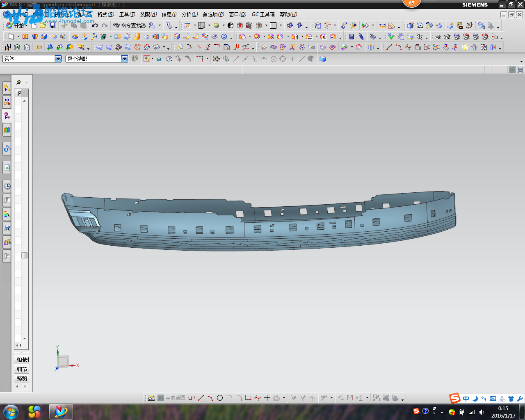The image size is (525, 420).
Task: Click the Redo arrow icon
Action: click(x=105, y=25)
